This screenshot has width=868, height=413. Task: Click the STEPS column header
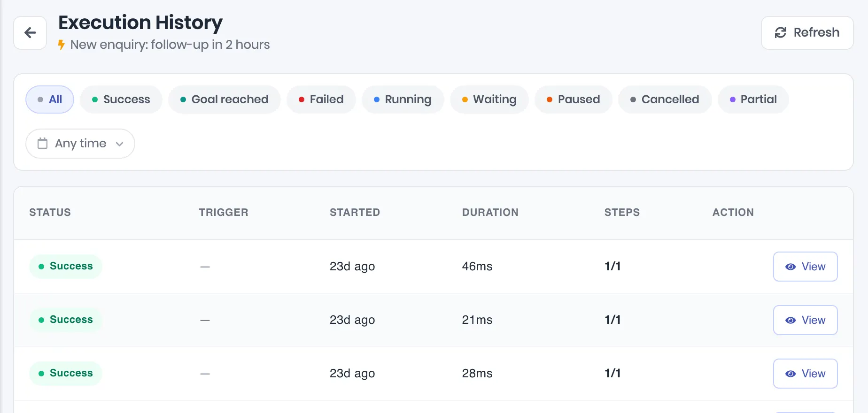tap(622, 213)
